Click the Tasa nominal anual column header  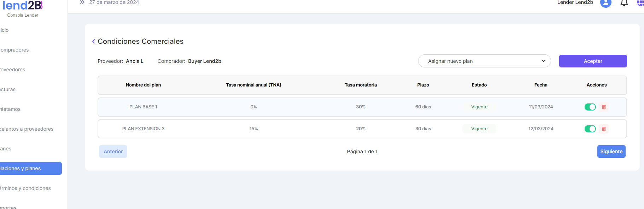253,85
